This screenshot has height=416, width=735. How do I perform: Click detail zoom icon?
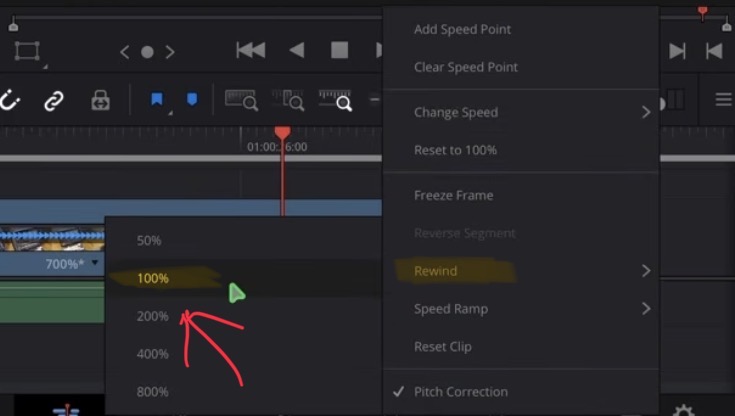[288, 100]
